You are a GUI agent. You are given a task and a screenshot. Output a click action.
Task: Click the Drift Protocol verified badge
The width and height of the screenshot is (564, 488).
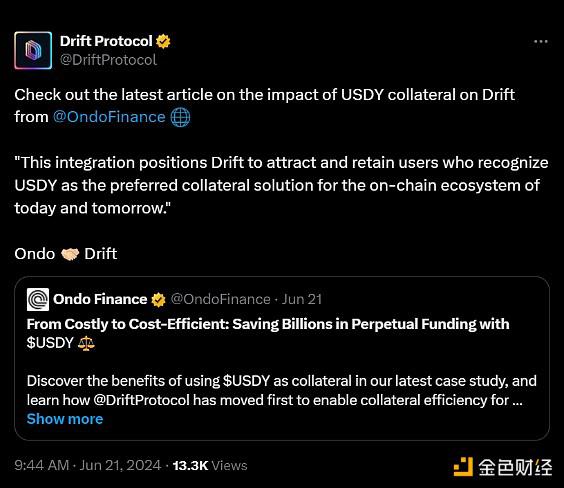163,41
